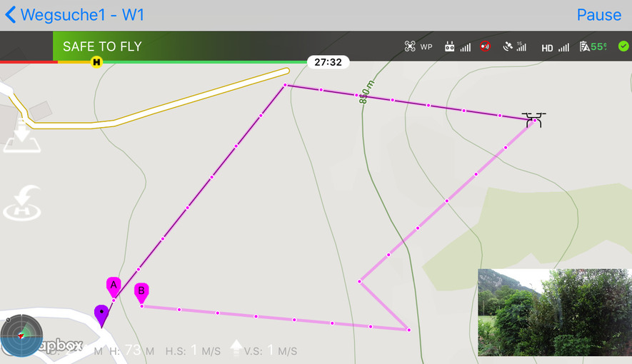Tap the yellow H home marker

[96, 62]
